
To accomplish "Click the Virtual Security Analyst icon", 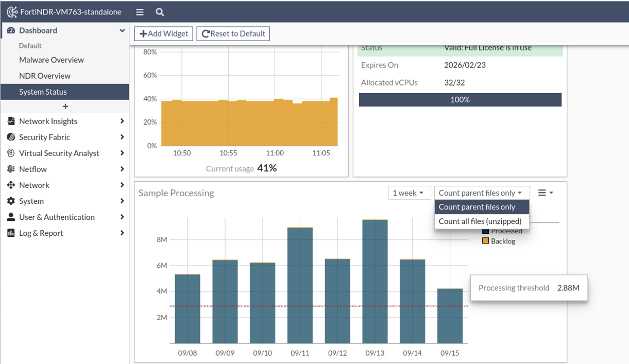I will point(11,153).
